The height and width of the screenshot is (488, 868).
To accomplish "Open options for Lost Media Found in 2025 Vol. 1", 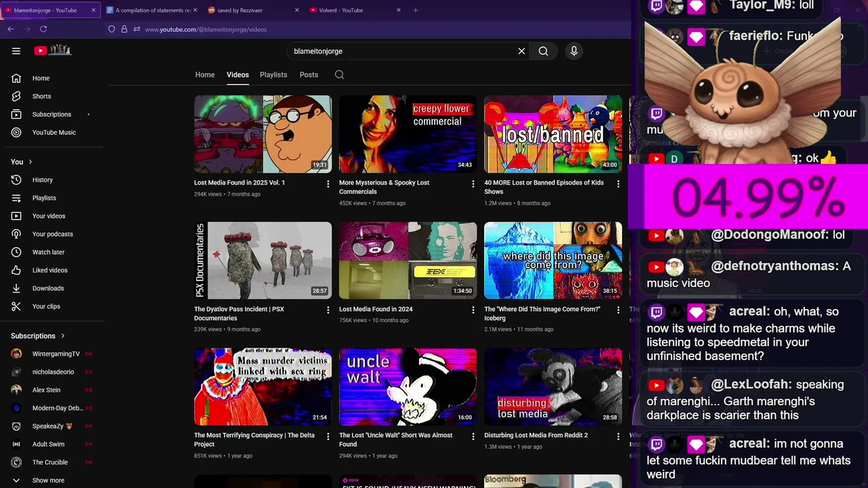I will pos(328,184).
